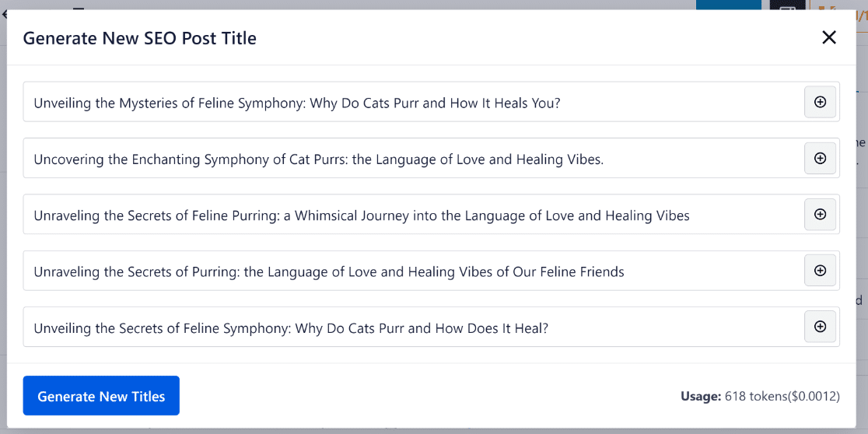
Task: Click the 'Generate New SEO Post Title' heading
Action: pos(139,38)
